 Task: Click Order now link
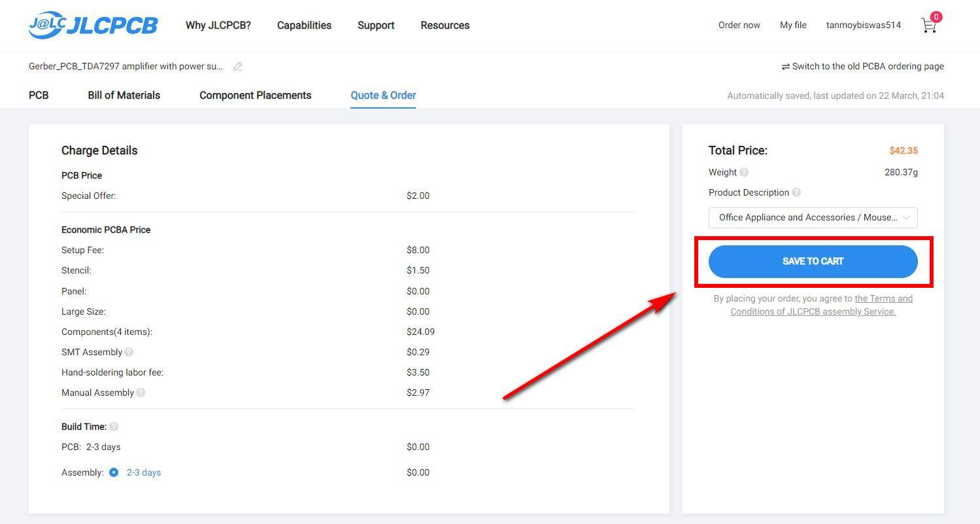pyautogui.click(x=739, y=25)
